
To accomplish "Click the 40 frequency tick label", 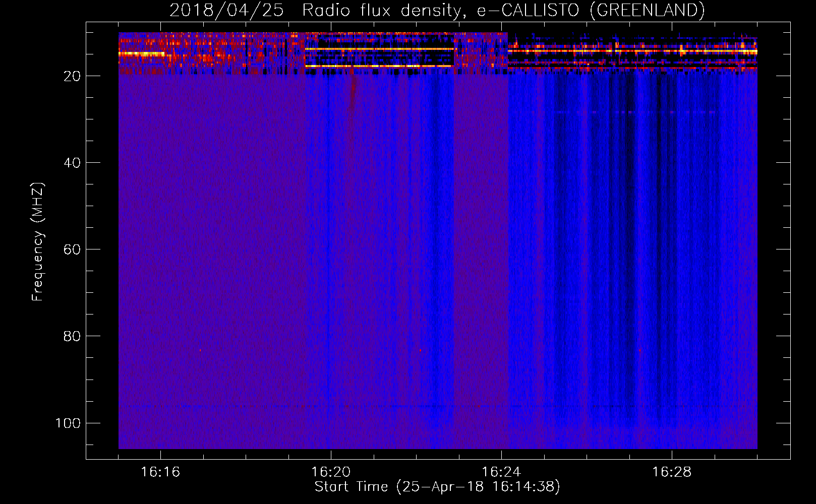I will tap(72, 163).
